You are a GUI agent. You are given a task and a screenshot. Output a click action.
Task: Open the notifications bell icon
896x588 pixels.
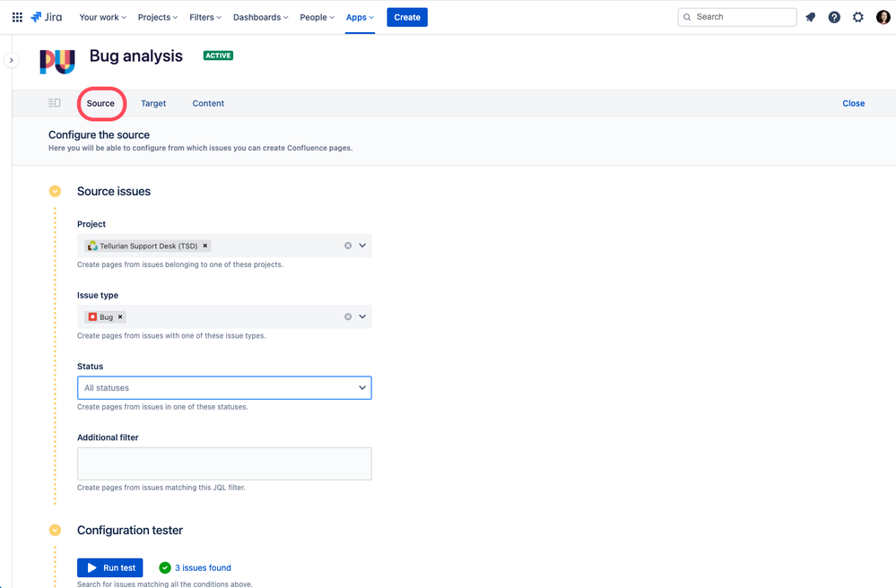tap(810, 16)
